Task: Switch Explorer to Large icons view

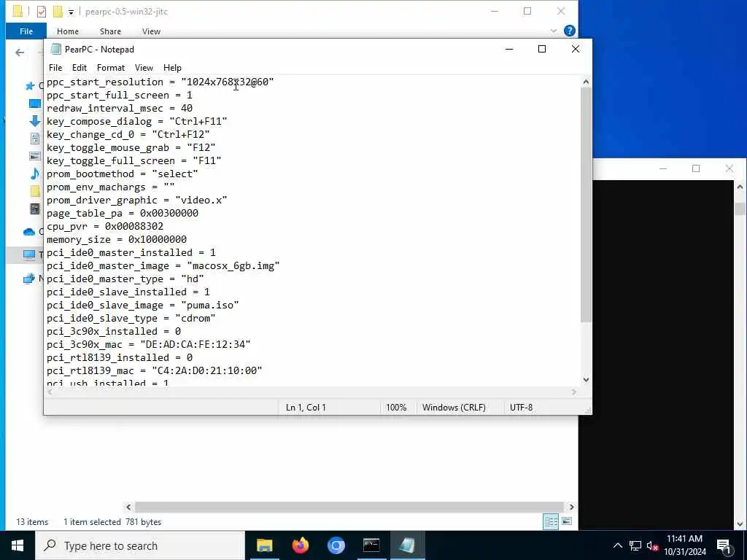Action: [x=566, y=521]
